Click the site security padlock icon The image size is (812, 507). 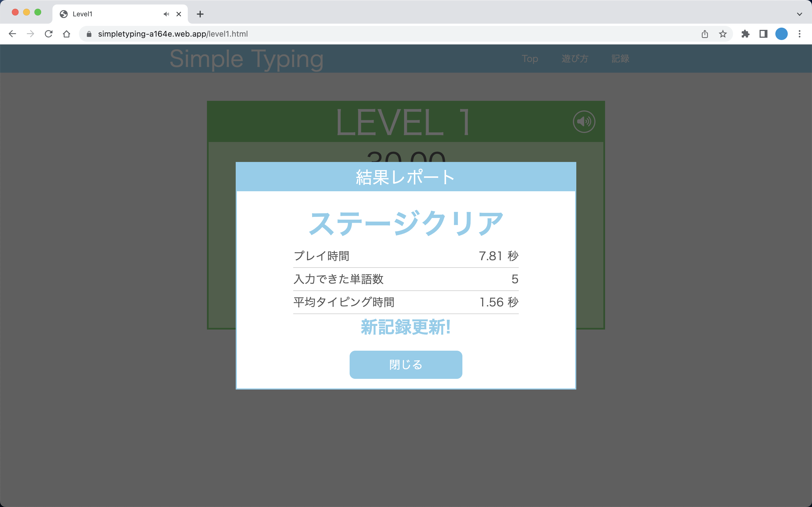click(89, 34)
